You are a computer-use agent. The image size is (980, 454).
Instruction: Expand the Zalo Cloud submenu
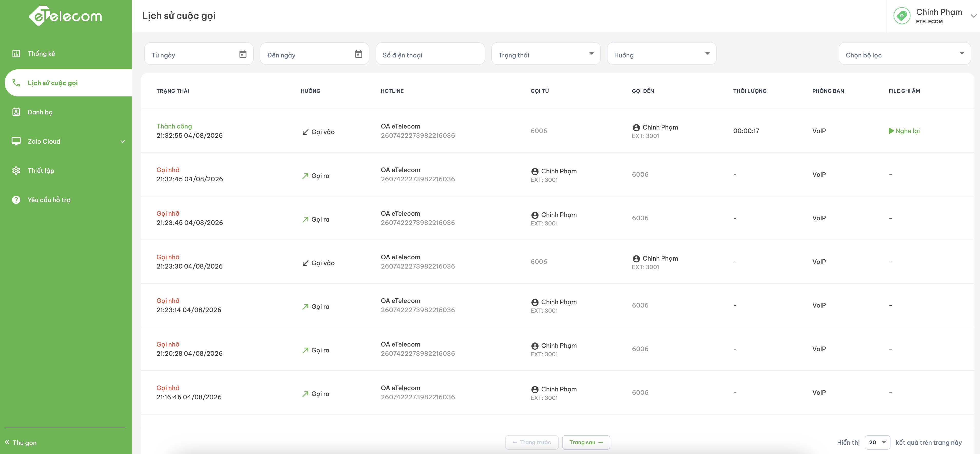pyautogui.click(x=123, y=141)
